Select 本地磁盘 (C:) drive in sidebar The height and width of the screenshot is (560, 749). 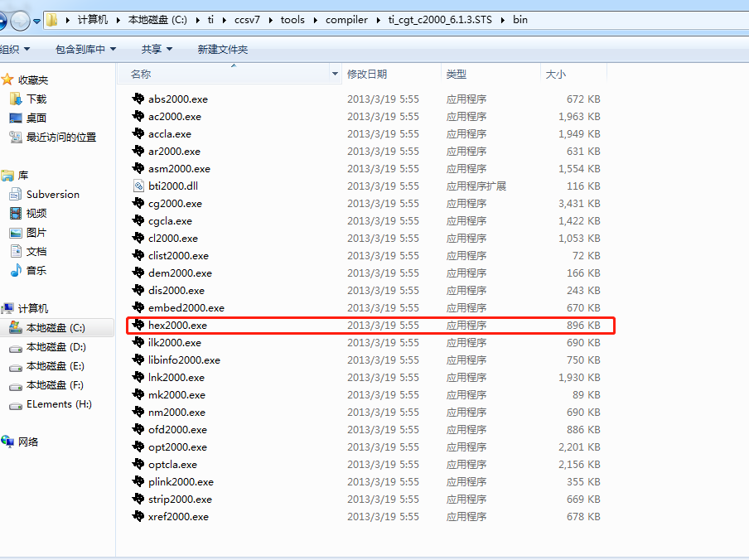[x=56, y=328]
